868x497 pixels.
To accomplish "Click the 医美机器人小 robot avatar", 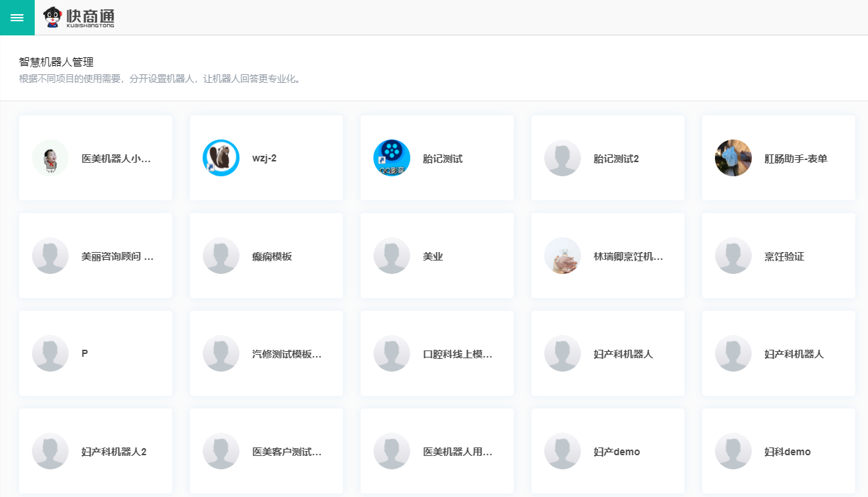I will point(50,158).
